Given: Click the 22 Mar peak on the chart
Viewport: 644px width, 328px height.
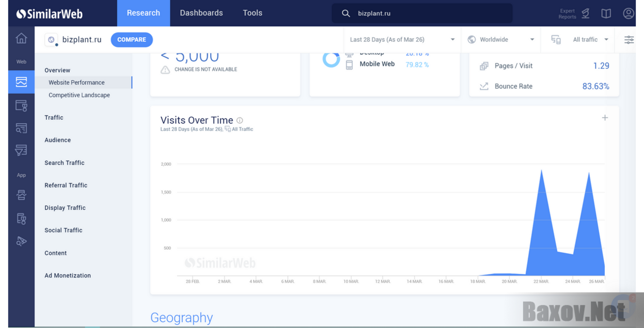Looking at the screenshot, I should click(x=541, y=171).
